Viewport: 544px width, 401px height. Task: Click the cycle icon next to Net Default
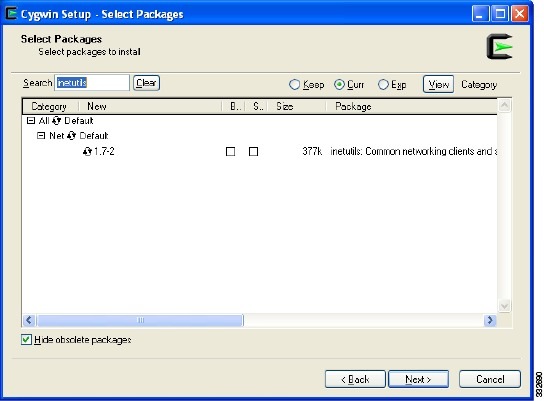[71, 136]
